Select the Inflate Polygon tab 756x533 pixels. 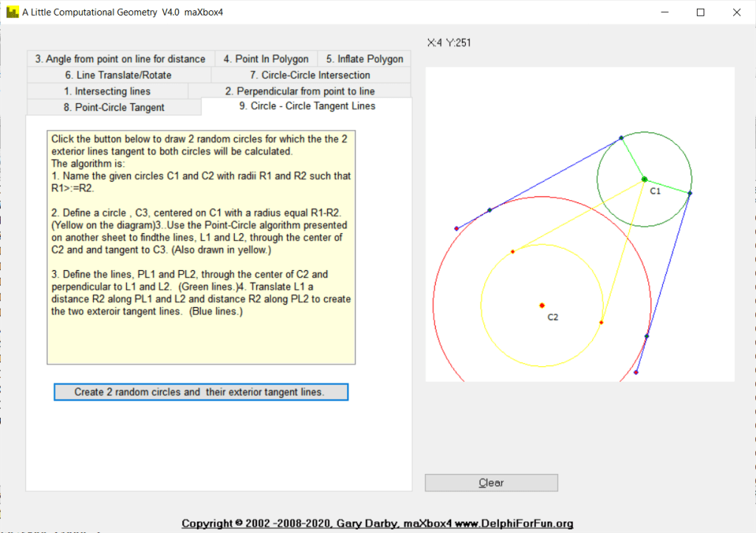[x=365, y=59]
